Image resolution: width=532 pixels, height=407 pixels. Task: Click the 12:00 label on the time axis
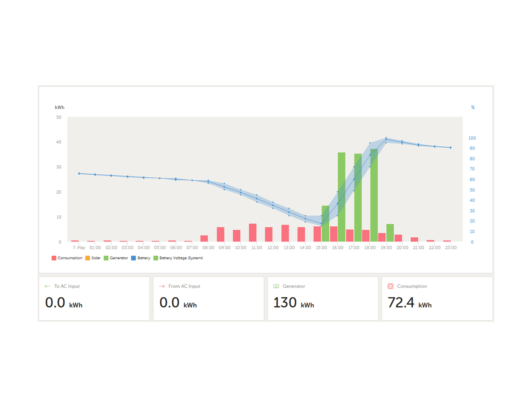pyautogui.click(x=273, y=248)
